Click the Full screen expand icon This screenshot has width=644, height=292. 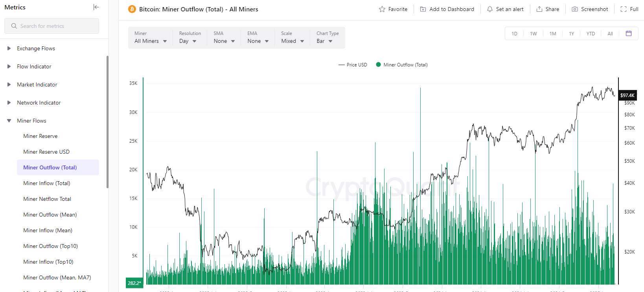point(624,9)
